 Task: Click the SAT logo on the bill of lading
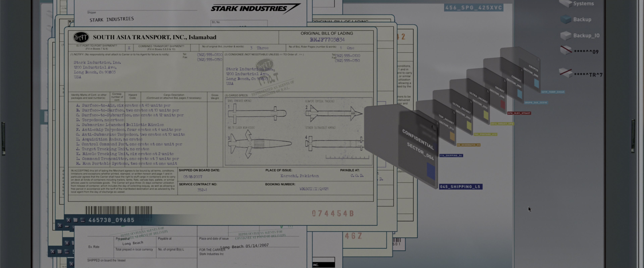81,37
